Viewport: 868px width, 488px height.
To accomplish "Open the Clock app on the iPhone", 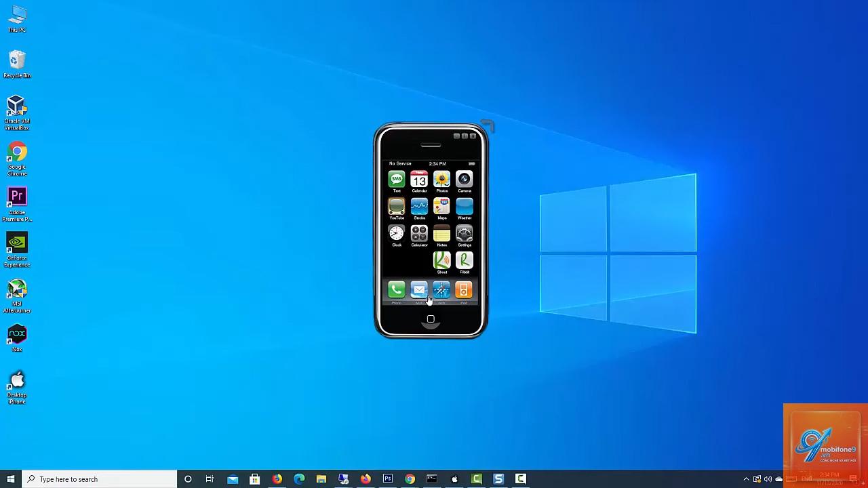I will [x=397, y=234].
